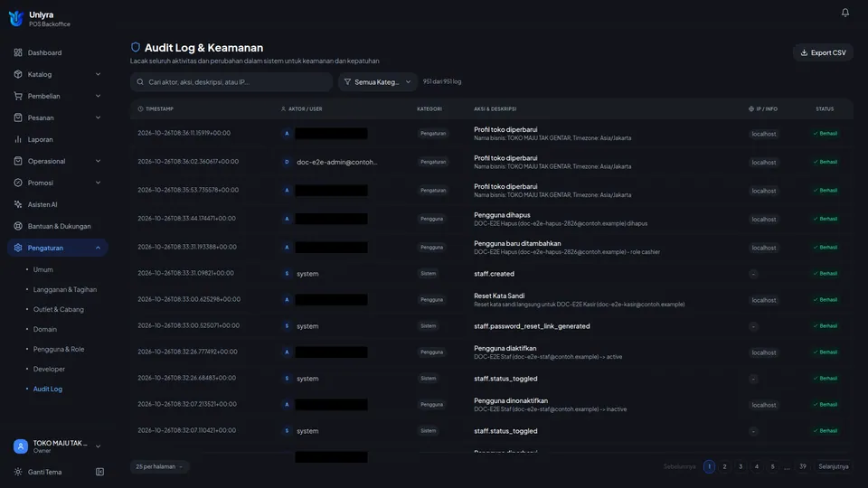Open the Developer submenu item
The image size is (868, 488).
point(49,369)
